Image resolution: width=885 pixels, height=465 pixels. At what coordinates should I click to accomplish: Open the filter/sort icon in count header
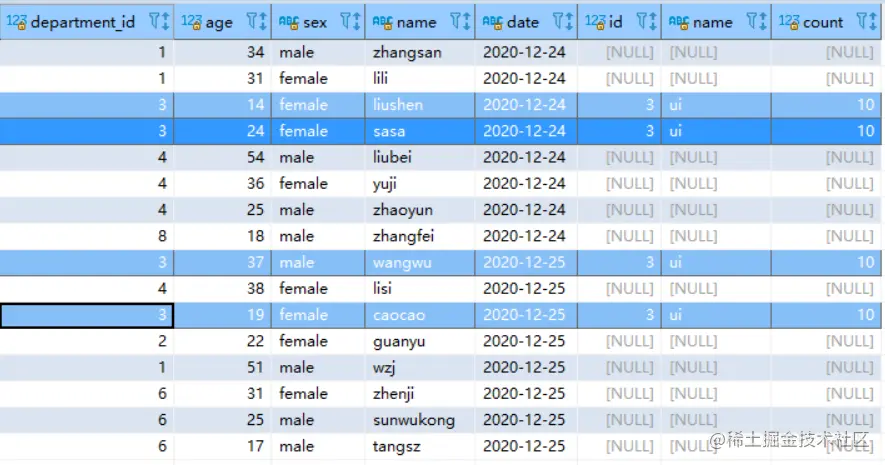coord(866,22)
